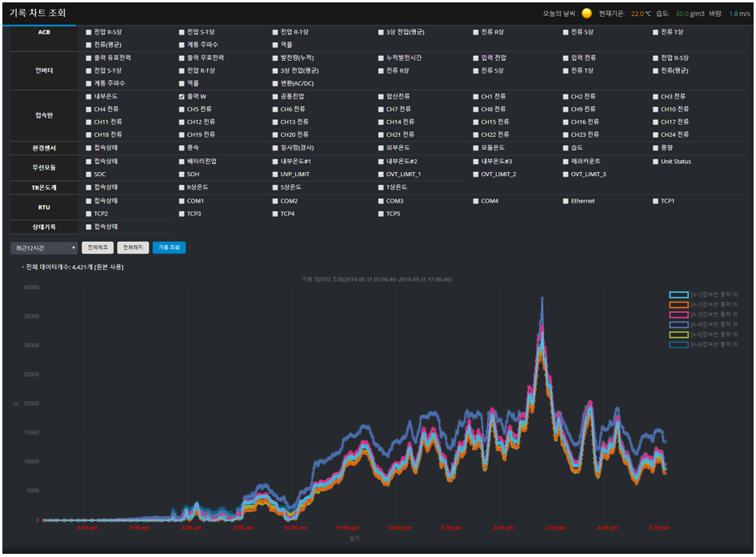This screenshot has height=557, width=756.
Task: Click the sun weather icon
Action: point(587,14)
